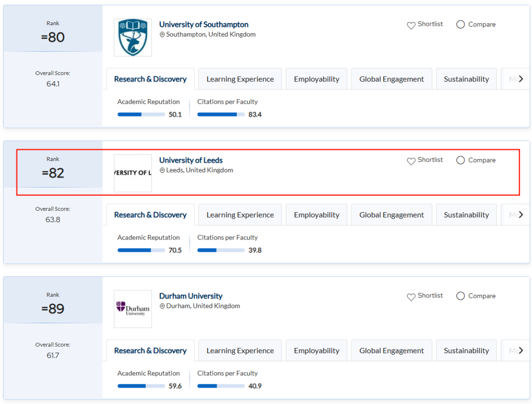The height and width of the screenshot is (404, 532).
Task: Click the location pin icon beside Durham, United Kingdom
Action: [x=162, y=306]
